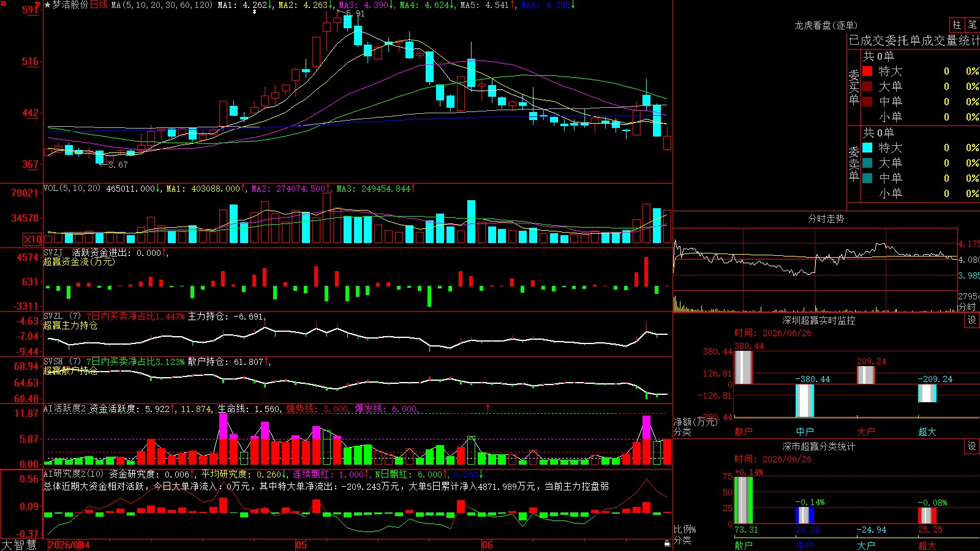Click the red up-arrow marker above the AI活跃度 chart

point(488,408)
